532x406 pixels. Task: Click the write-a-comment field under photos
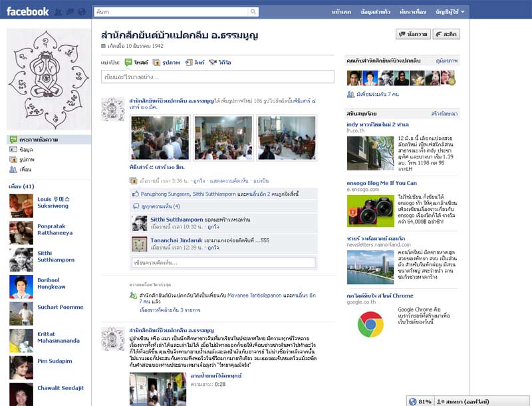(x=223, y=263)
